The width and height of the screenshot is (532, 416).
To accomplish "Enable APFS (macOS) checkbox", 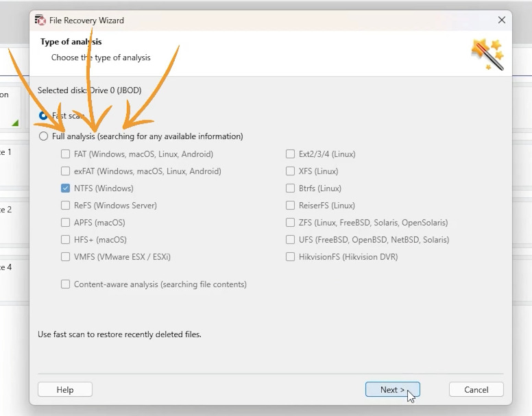I will [x=65, y=223].
